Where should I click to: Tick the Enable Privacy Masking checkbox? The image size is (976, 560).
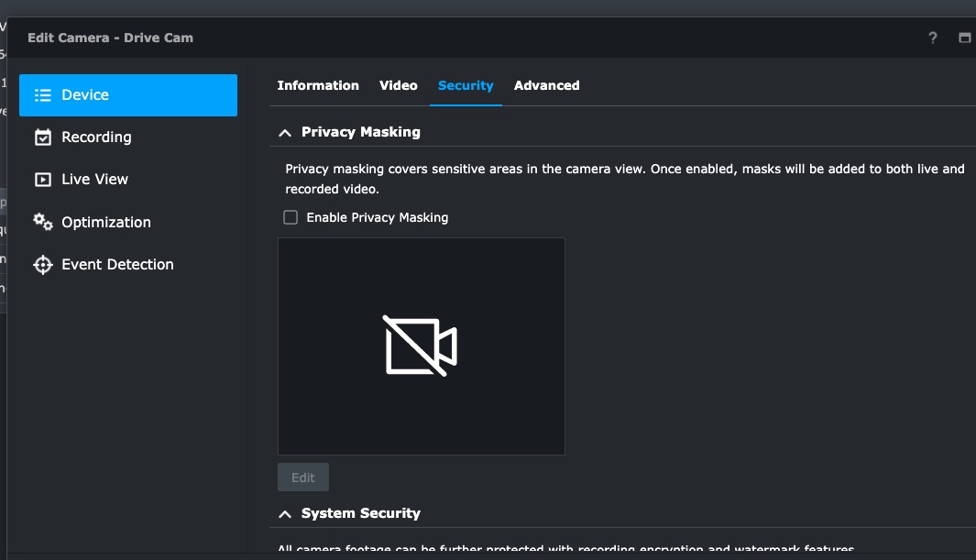click(x=291, y=217)
